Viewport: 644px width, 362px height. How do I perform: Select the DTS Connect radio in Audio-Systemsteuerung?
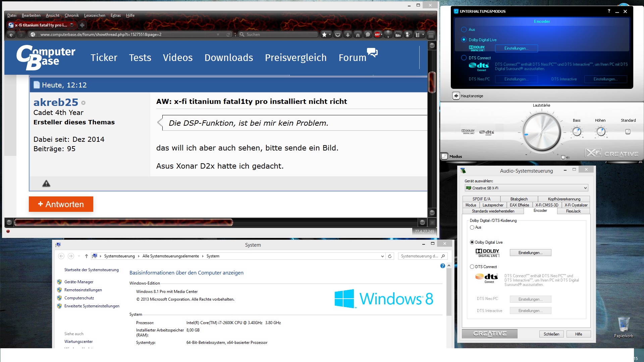pyautogui.click(x=472, y=267)
